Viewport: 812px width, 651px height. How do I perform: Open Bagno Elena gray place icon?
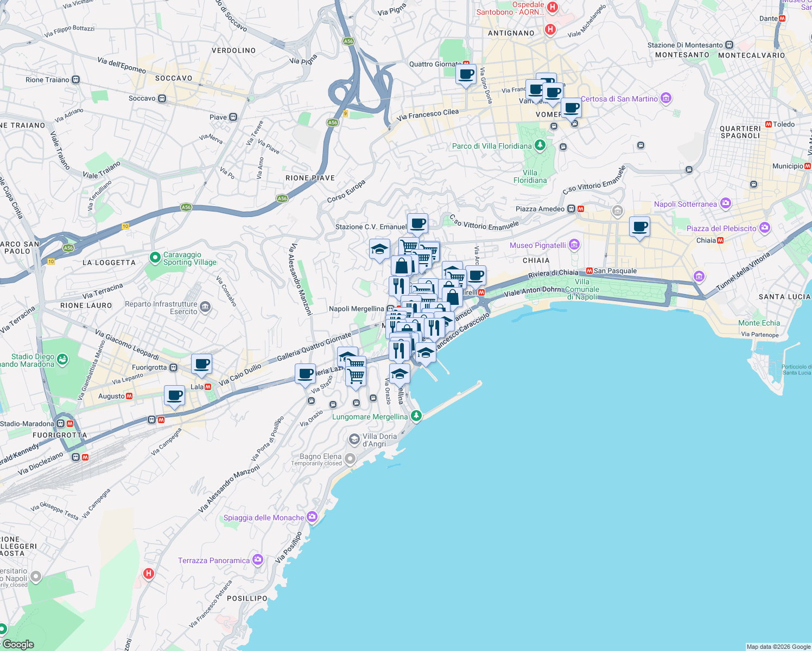click(x=350, y=459)
